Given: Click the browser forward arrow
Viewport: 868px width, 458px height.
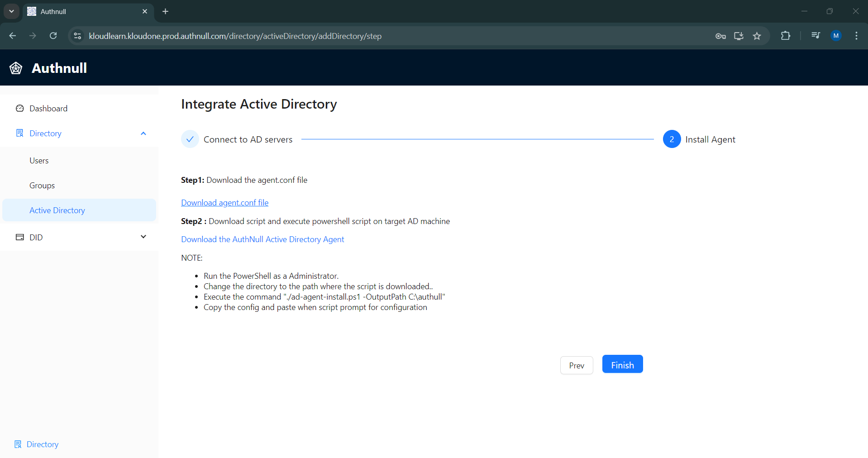Looking at the screenshot, I should (x=33, y=36).
